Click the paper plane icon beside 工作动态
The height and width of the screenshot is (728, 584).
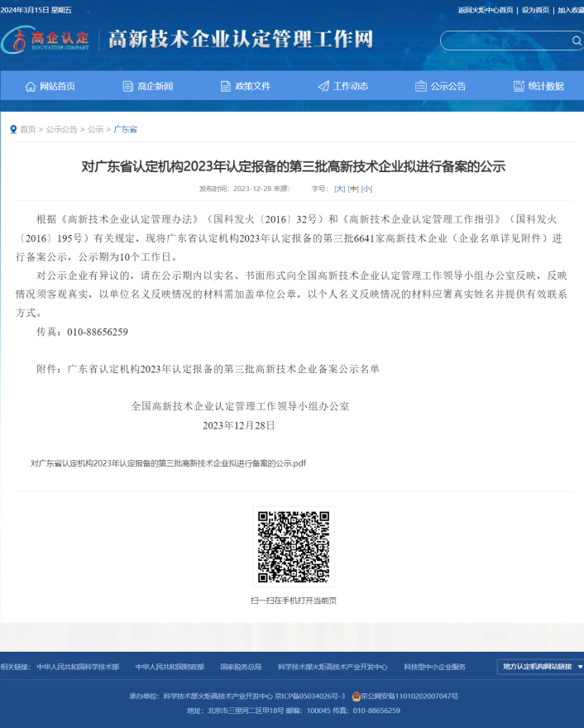coord(323,86)
